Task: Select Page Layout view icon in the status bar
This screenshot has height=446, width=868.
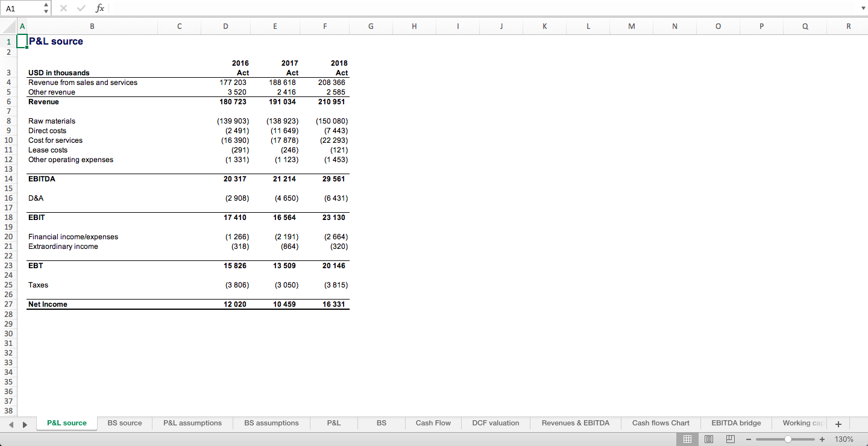Action: point(709,439)
